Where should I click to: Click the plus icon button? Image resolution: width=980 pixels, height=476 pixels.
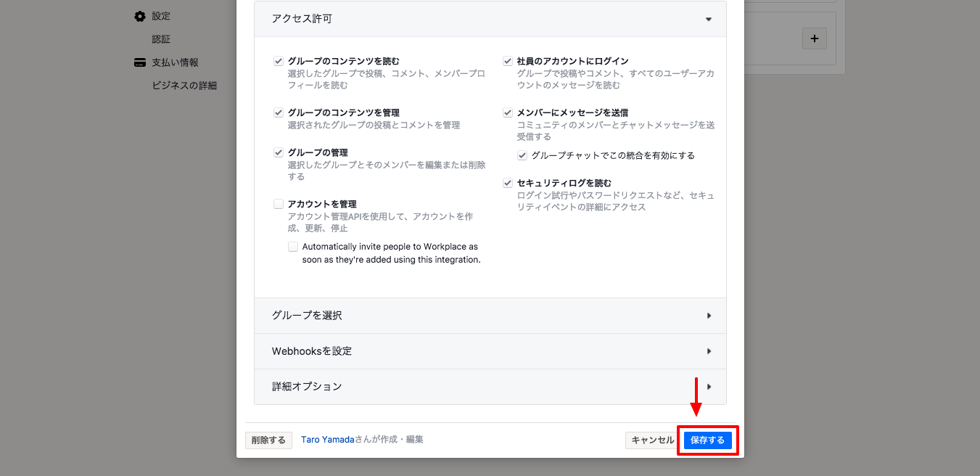(814, 38)
